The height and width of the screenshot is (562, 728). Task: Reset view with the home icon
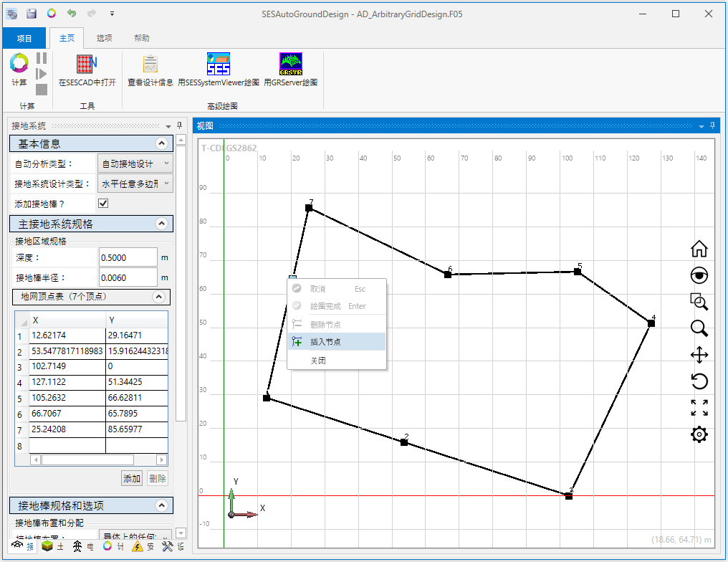(x=699, y=249)
